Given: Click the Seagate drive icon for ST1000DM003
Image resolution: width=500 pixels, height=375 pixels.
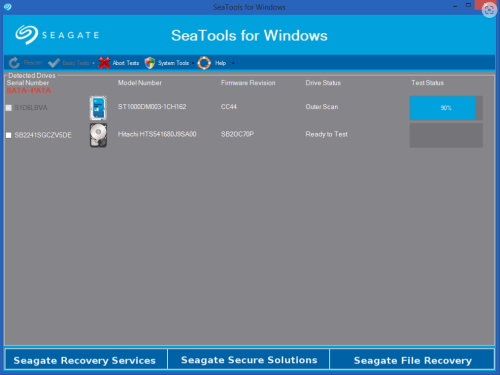Looking at the screenshot, I should [x=98, y=108].
